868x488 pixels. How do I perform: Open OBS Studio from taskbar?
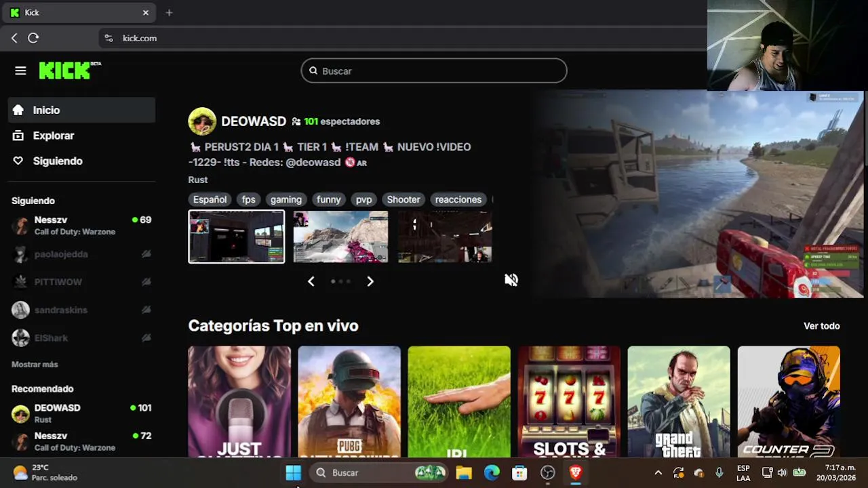[548, 472]
